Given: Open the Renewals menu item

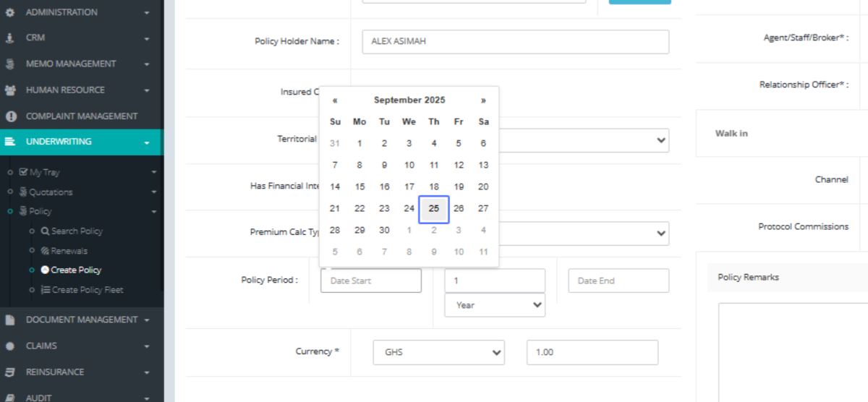Looking at the screenshot, I should point(69,251).
